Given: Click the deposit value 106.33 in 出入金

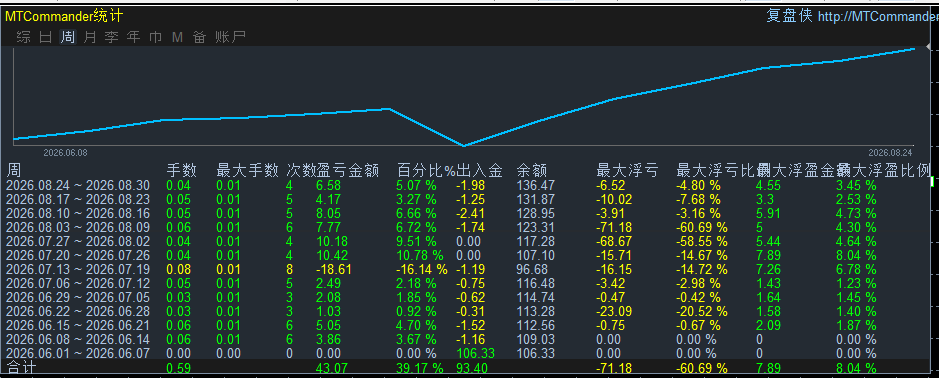Looking at the screenshot, I should [x=475, y=353].
